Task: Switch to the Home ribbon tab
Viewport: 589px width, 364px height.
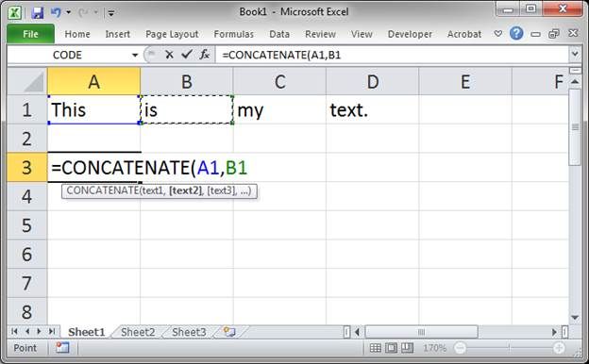Action: (x=77, y=34)
